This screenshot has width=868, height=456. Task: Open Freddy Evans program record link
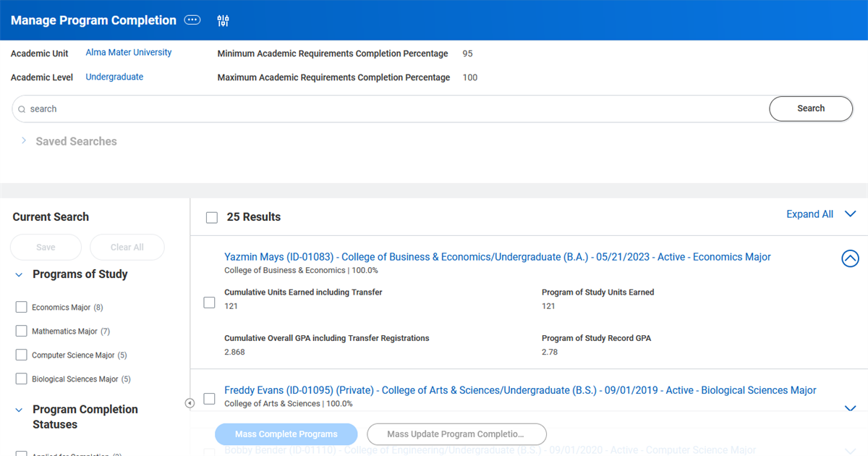[520, 390]
